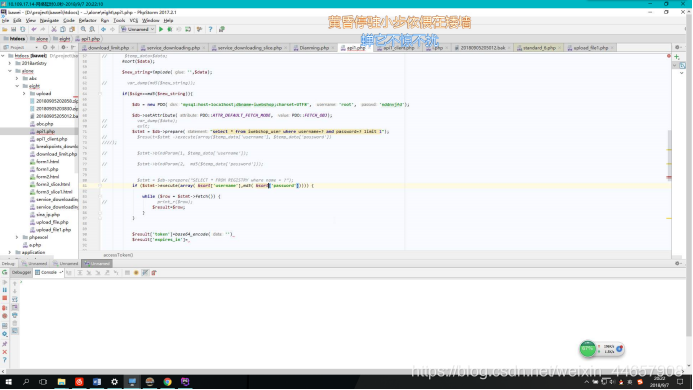
Task: Switch to the Debugger tab in Debug panel
Action: point(21,272)
